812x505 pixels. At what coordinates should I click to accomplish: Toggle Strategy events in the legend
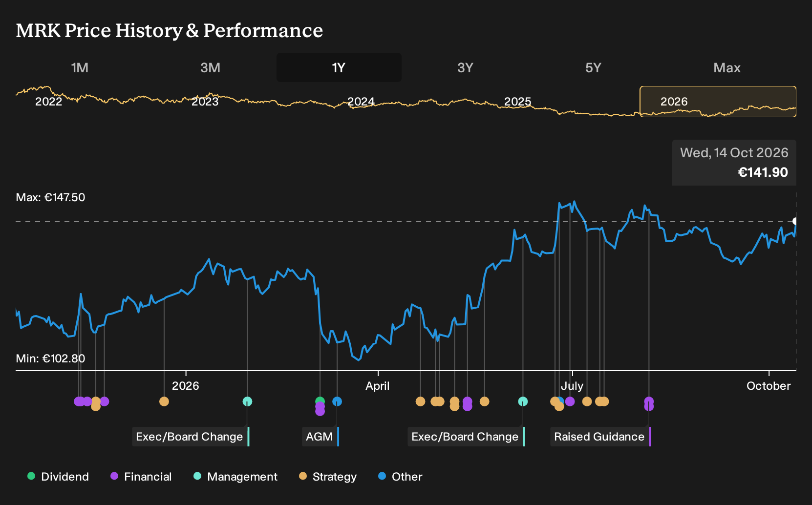pos(328,477)
